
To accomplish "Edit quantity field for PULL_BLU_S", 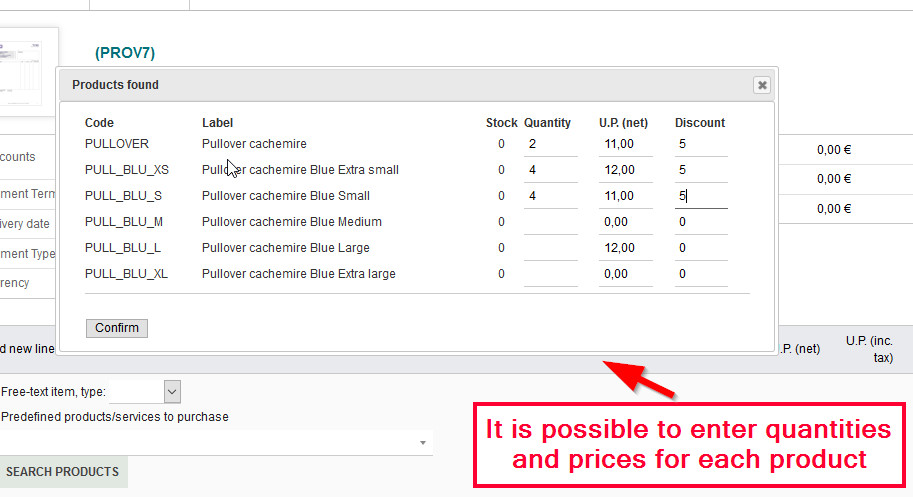I will pyautogui.click(x=550, y=196).
